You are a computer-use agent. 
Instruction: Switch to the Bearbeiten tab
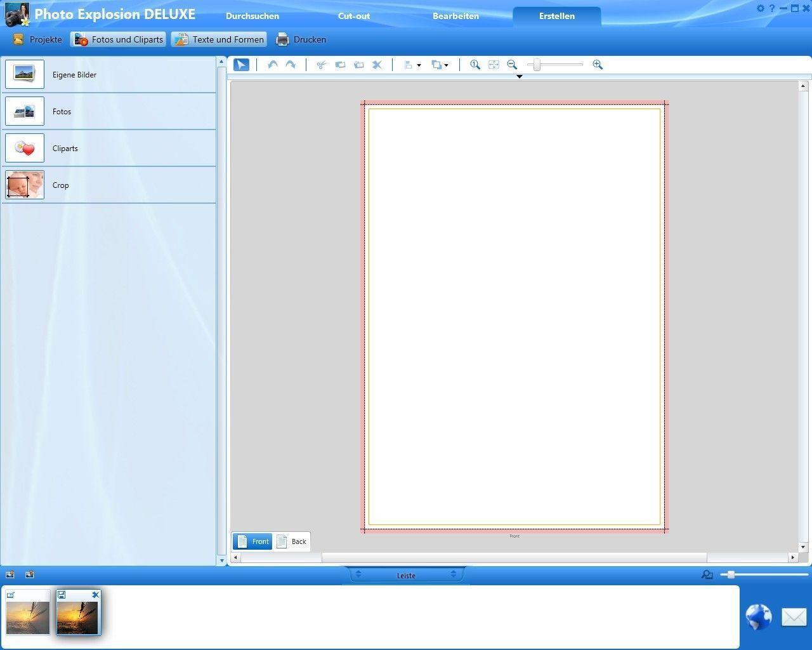point(455,17)
